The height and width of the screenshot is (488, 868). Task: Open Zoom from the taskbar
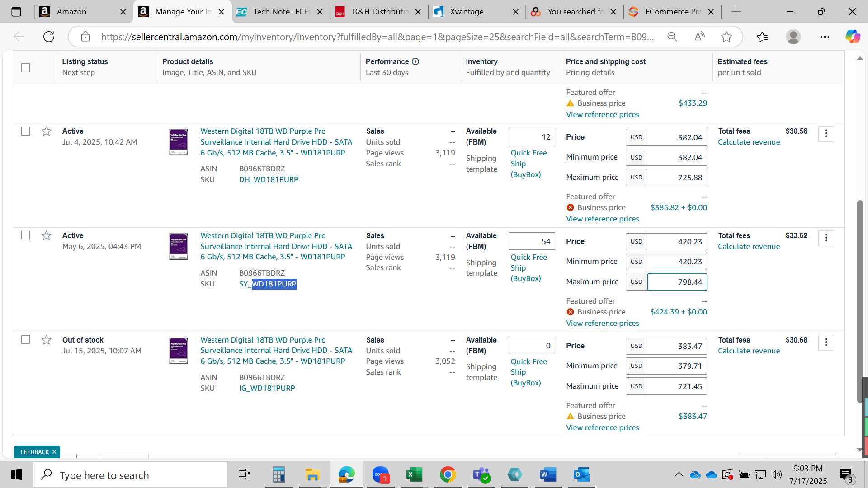pos(381,475)
